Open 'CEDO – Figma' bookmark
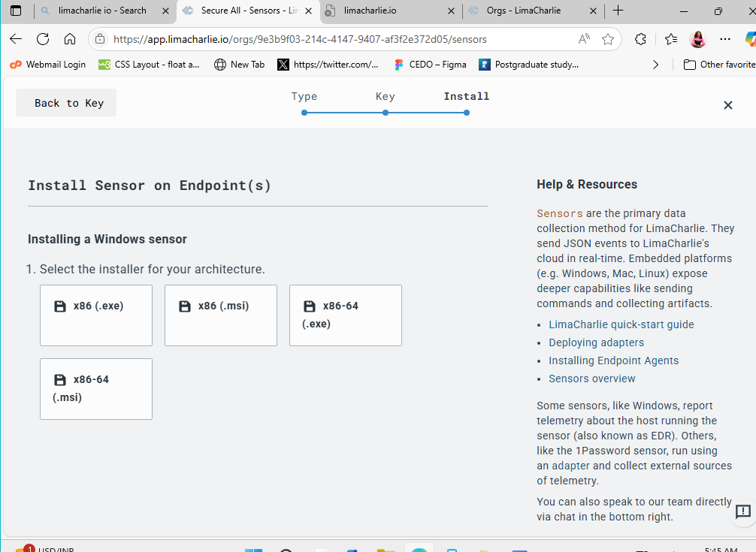 (430, 65)
